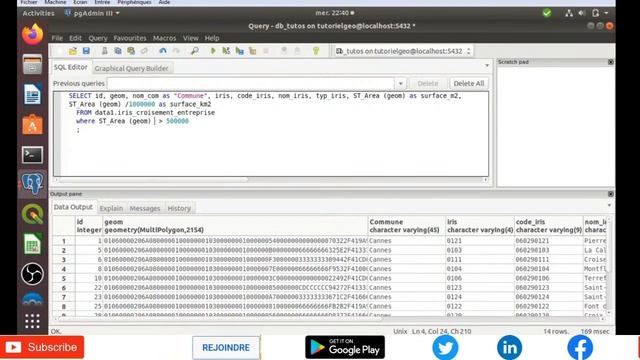The image size is (640, 360).
Task: Open the network status icon in top bar
Action: click(569, 13)
